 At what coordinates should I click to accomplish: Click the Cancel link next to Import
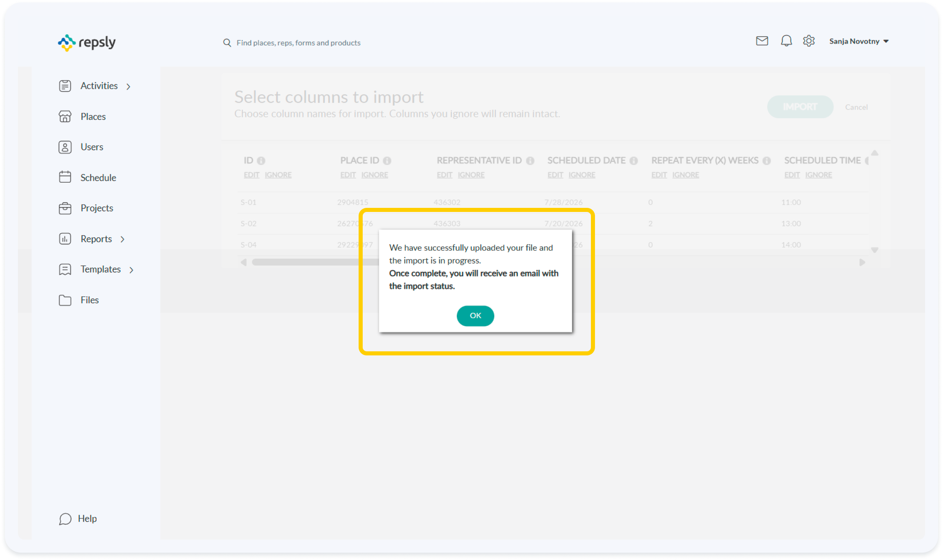tap(856, 107)
